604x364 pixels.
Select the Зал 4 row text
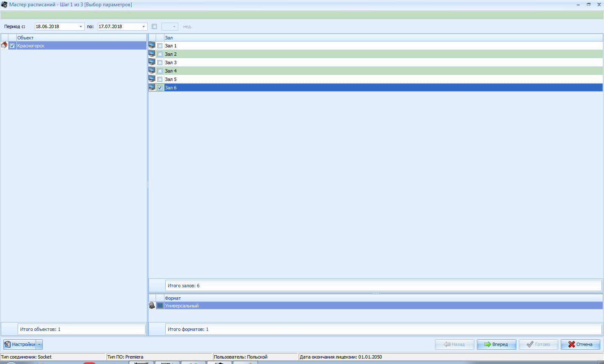click(x=171, y=71)
